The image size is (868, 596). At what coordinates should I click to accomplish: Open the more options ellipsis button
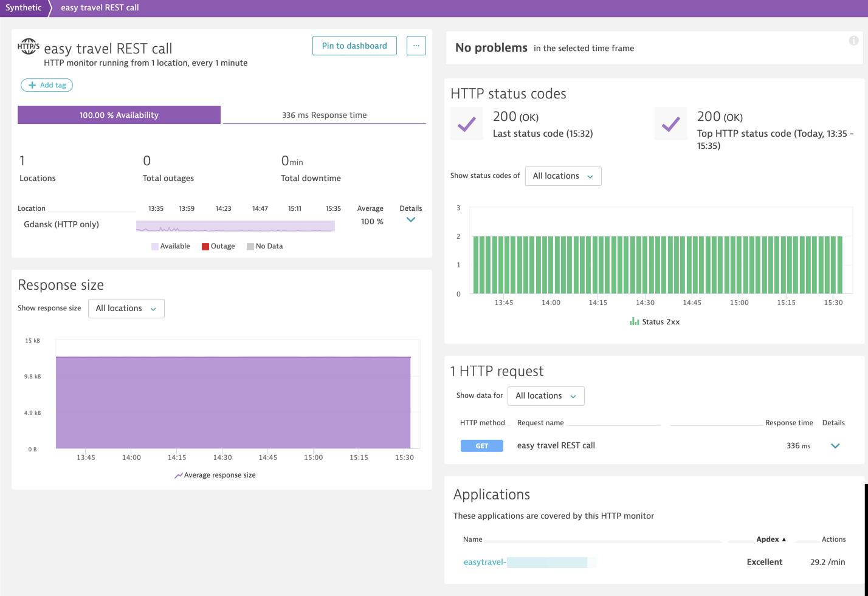(x=416, y=46)
